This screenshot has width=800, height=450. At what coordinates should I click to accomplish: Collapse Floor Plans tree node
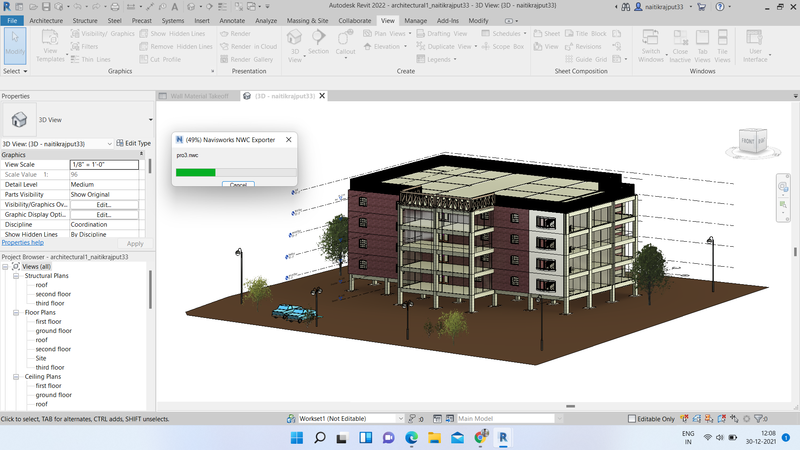tap(16, 312)
